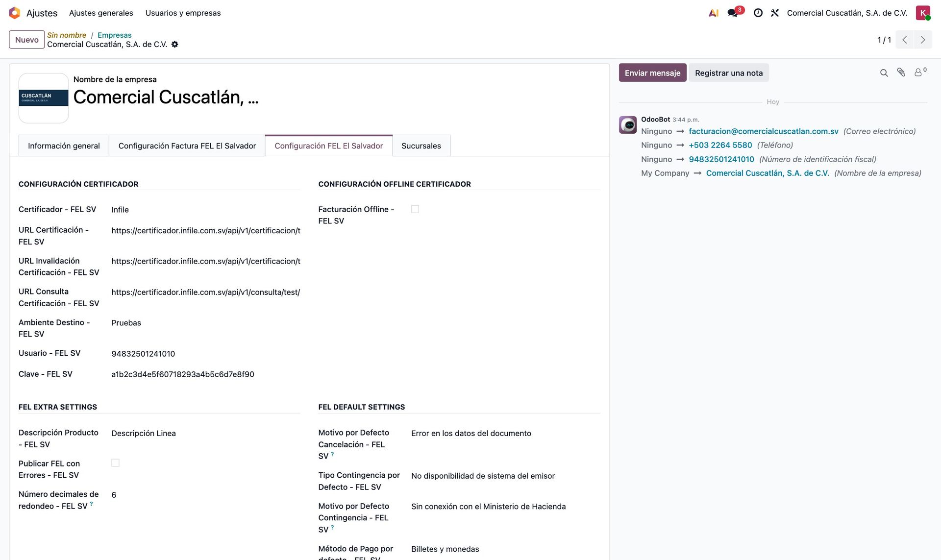941x560 pixels.
Task: Click the Comercial Cuscatlán company logo image
Action: (x=44, y=98)
